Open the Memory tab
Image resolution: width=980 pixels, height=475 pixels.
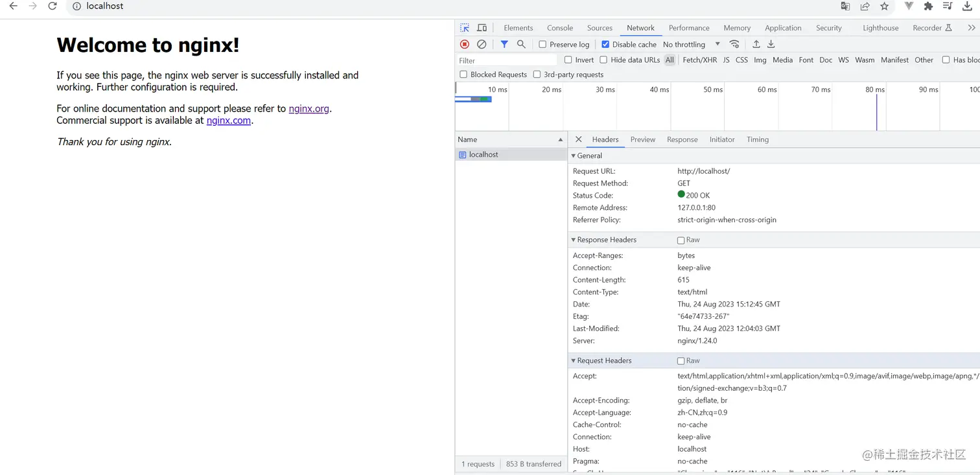point(737,28)
